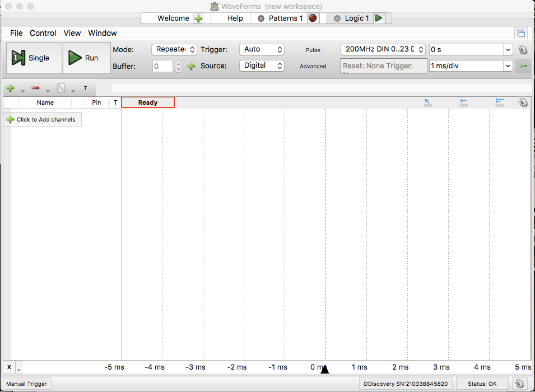Viewport: 535px width, 392px height.
Task: Enable the quick measure cursor icon
Action: [428, 102]
